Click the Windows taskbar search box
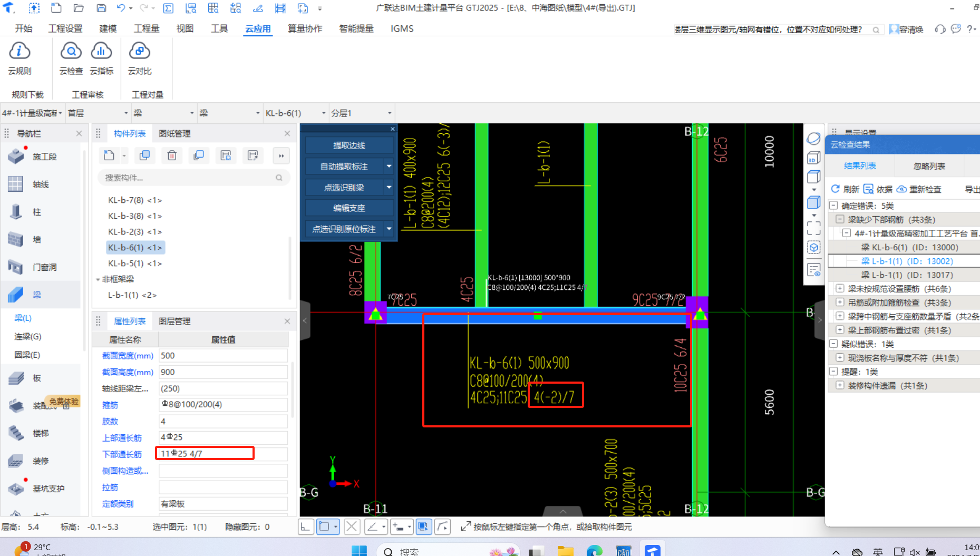The image size is (980, 556). (448, 551)
